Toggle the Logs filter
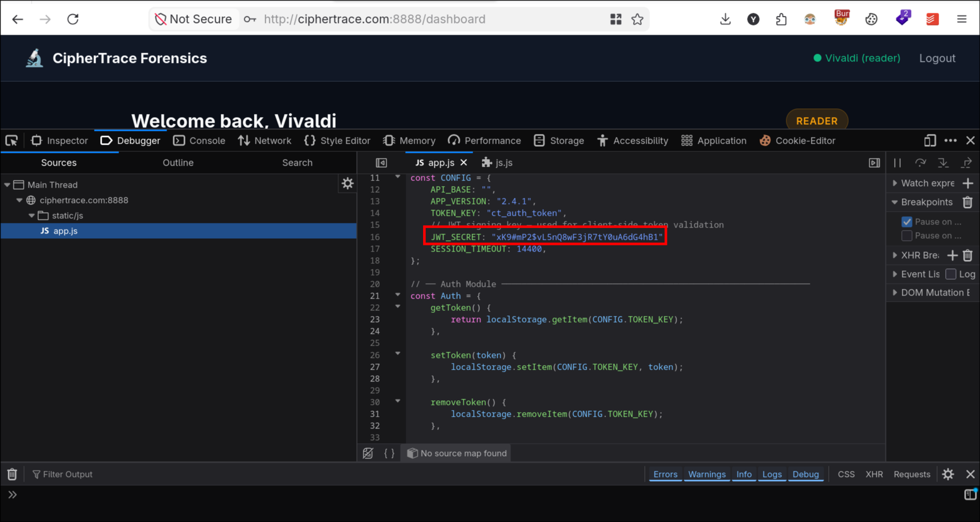Image resolution: width=980 pixels, height=522 pixels. [772, 474]
